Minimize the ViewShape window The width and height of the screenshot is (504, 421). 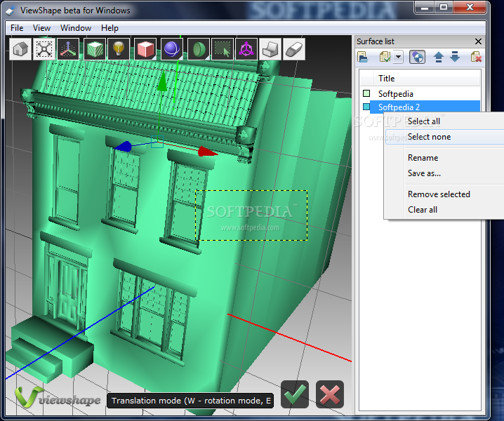tap(424, 8)
